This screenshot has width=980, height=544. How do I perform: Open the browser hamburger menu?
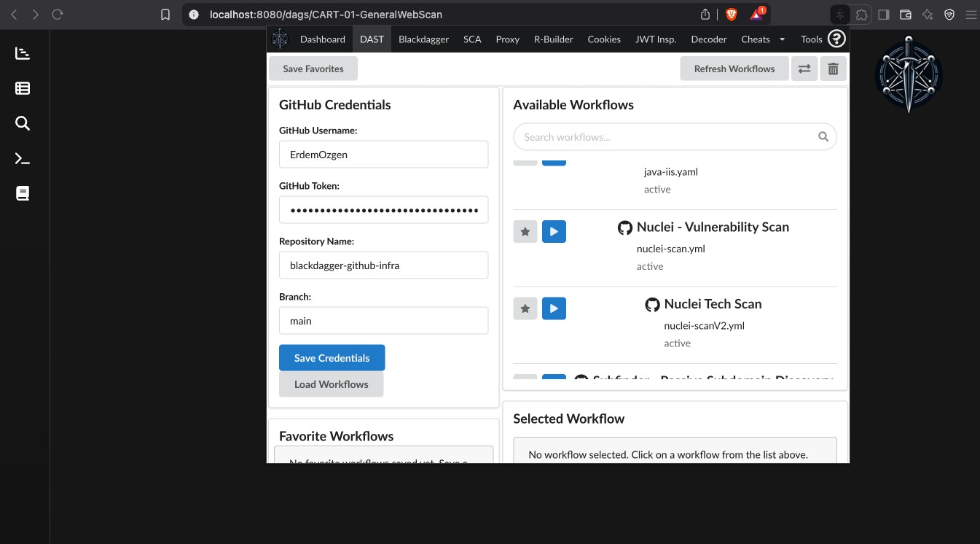click(970, 15)
